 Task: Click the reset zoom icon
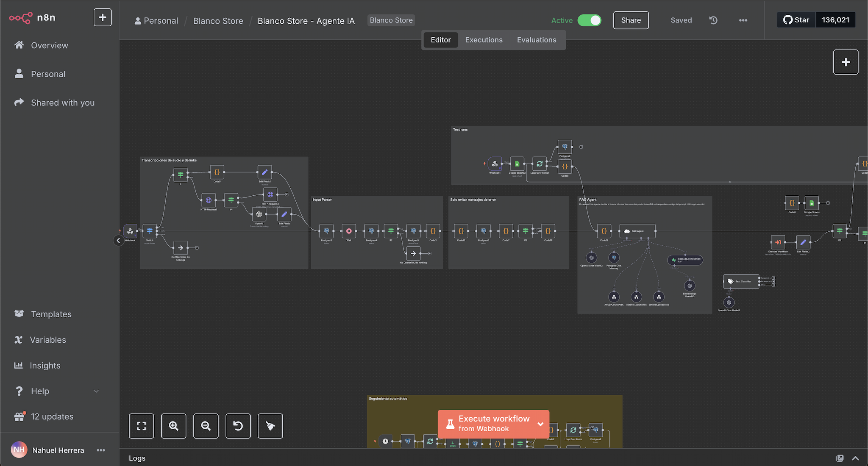pyautogui.click(x=238, y=426)
